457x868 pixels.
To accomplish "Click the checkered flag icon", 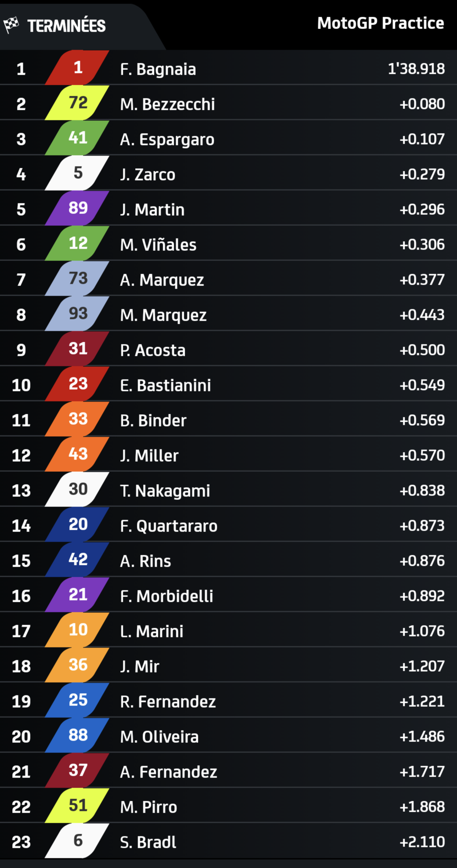I will point(11,25).
